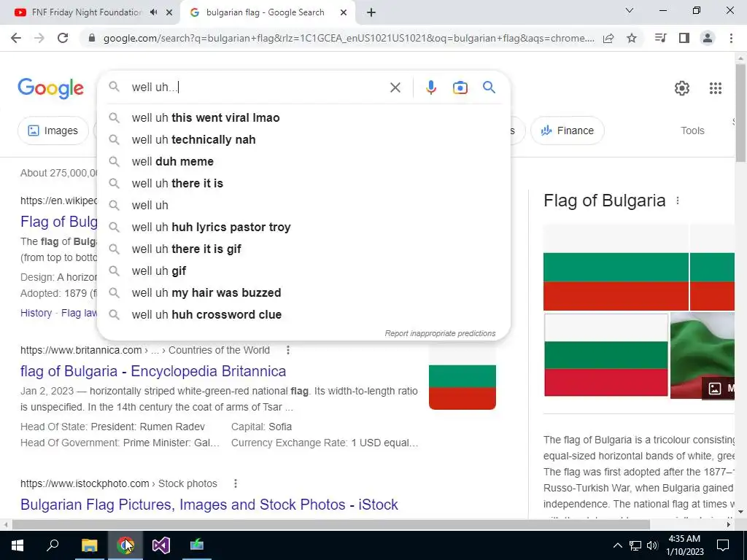Open search Tools options
747x560 pixels.
click(692, 131)
